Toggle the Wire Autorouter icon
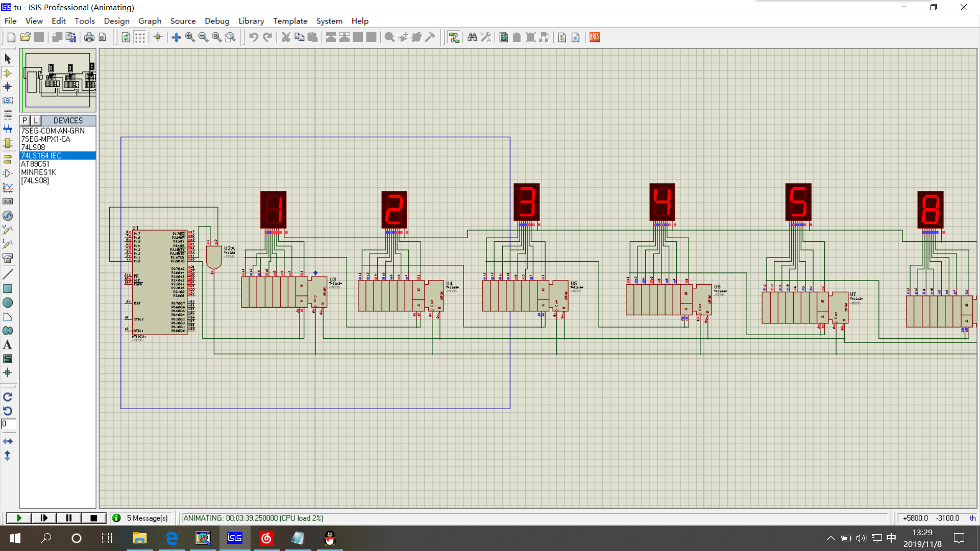 454,37
